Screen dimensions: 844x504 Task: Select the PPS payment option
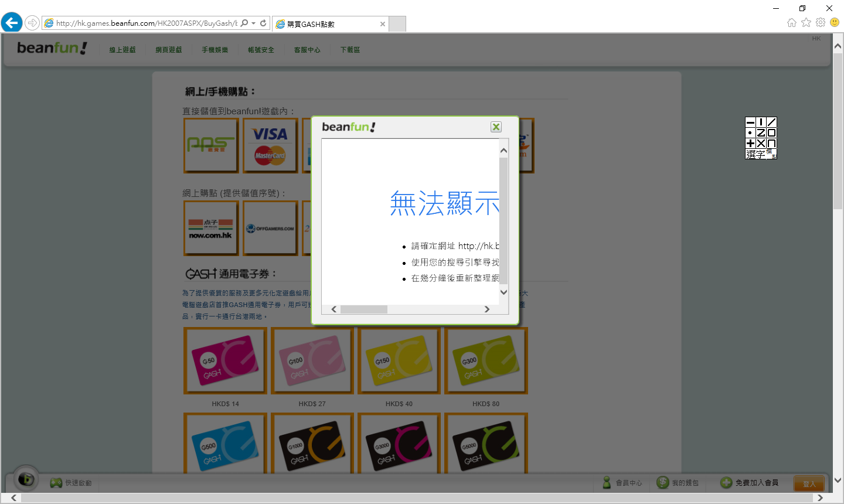(x=211, y=145)
